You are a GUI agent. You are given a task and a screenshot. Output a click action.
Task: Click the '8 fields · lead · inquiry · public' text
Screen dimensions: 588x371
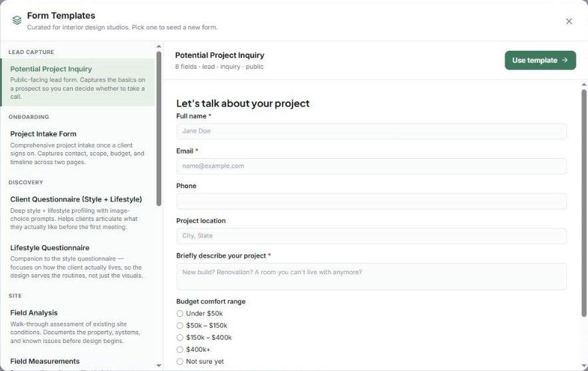tap(219, 67)
